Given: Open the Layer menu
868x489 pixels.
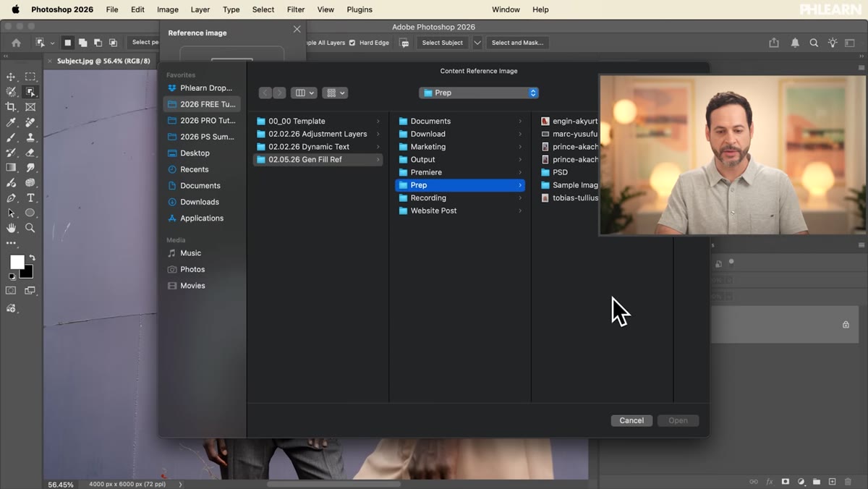Looking at the screenshot, I should pyautogui.click(x=200, y=9).
